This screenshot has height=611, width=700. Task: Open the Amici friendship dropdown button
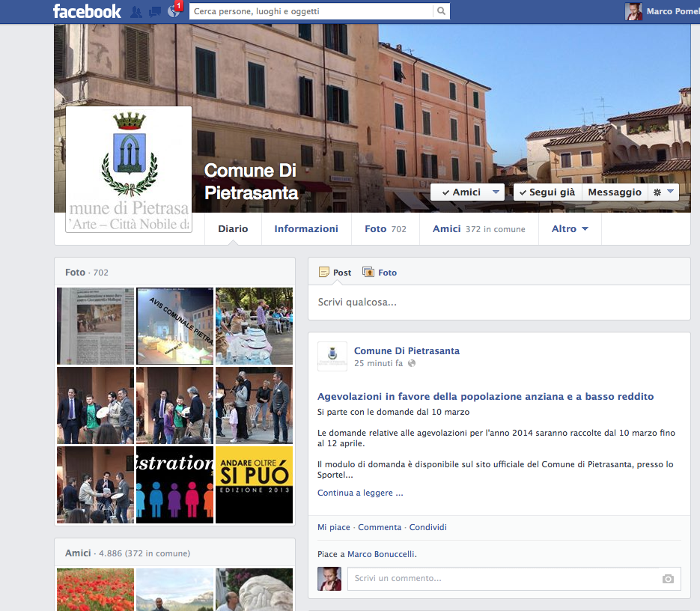click(467, 192)
